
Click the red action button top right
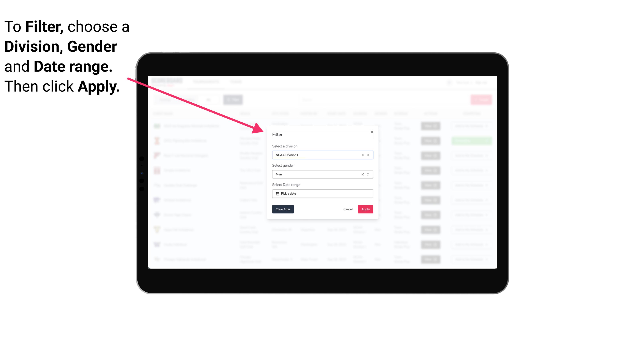pyautogui.click(x=481, y=99)
